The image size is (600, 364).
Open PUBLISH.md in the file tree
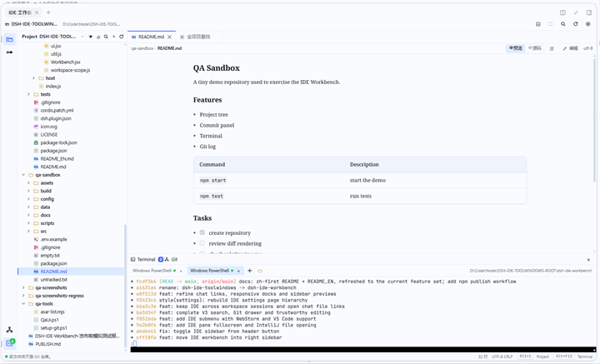[x=47, y=344]
